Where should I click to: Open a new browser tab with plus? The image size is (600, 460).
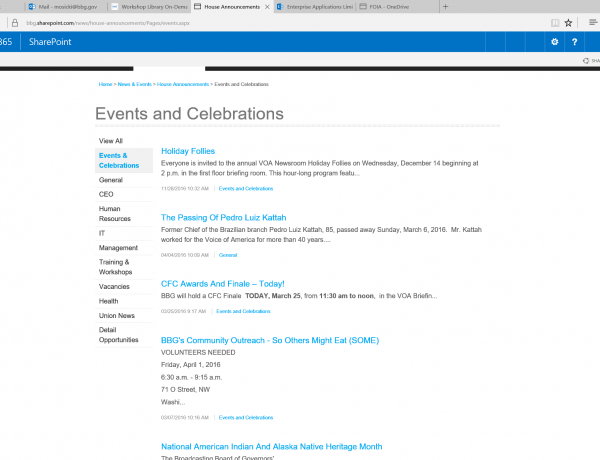pos(445,7)
